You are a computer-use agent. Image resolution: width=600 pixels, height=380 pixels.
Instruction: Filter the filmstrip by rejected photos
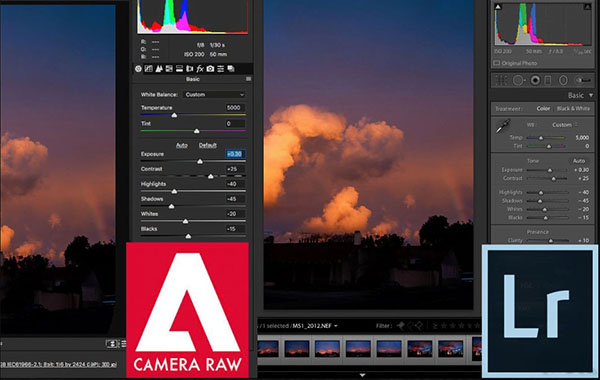(x=419, y=326)
